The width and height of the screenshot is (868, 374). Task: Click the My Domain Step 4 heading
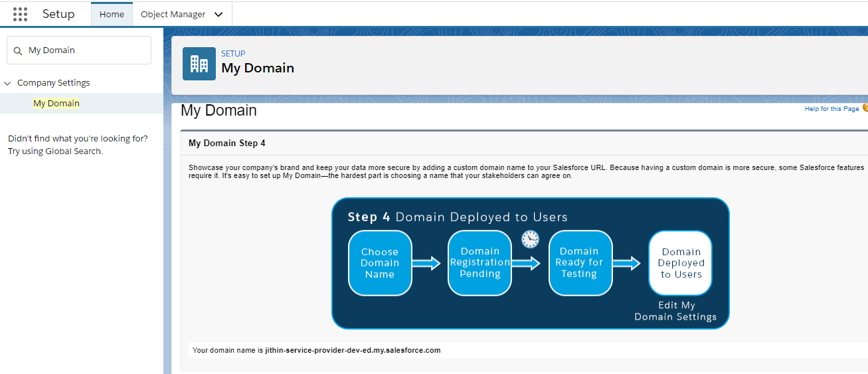[227, 143]
